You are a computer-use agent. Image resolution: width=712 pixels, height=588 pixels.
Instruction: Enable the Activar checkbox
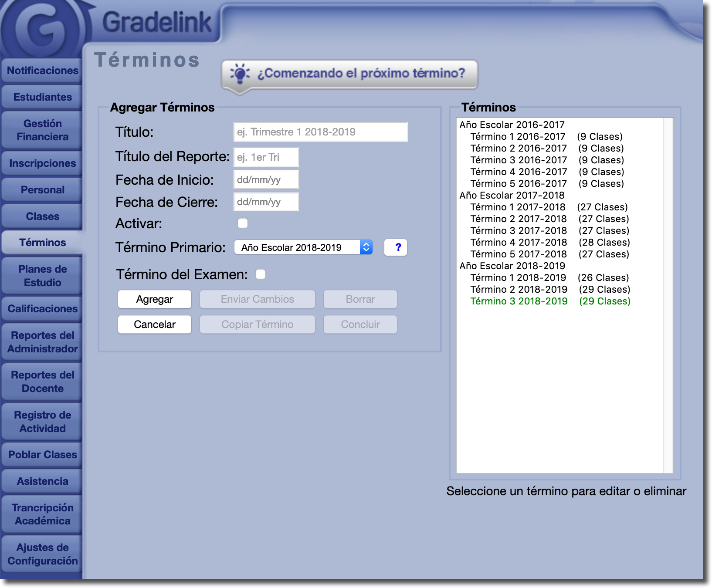pos(243,223)
